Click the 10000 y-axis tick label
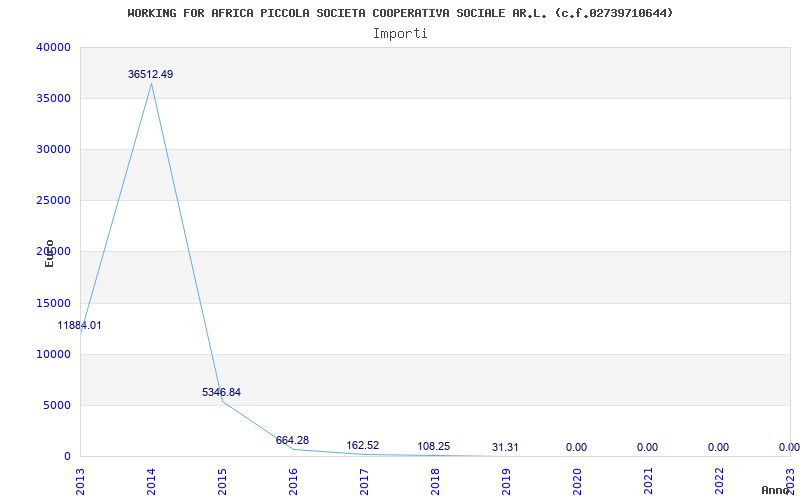800x500 pixels. coord(54,355)
